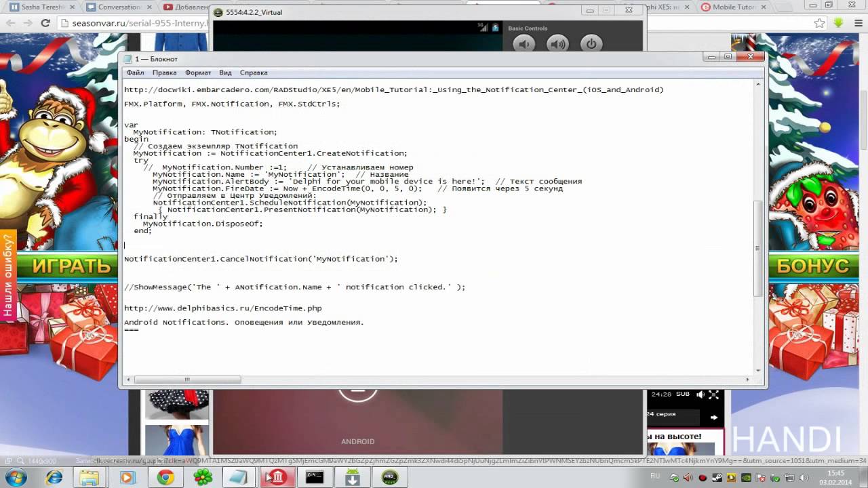Open the command prompt taskbar icon
Screen dimensions: 868x488
(x=315, y=477)
